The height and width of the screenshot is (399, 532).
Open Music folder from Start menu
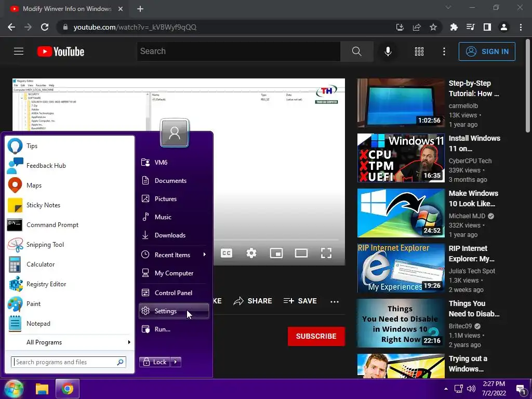(x=174, y=217)
